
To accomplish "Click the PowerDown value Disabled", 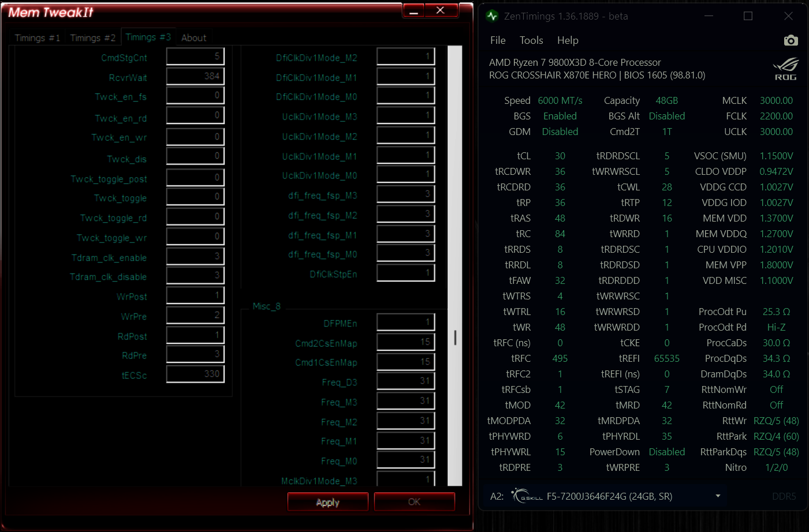I will click(x=667, y=452).
